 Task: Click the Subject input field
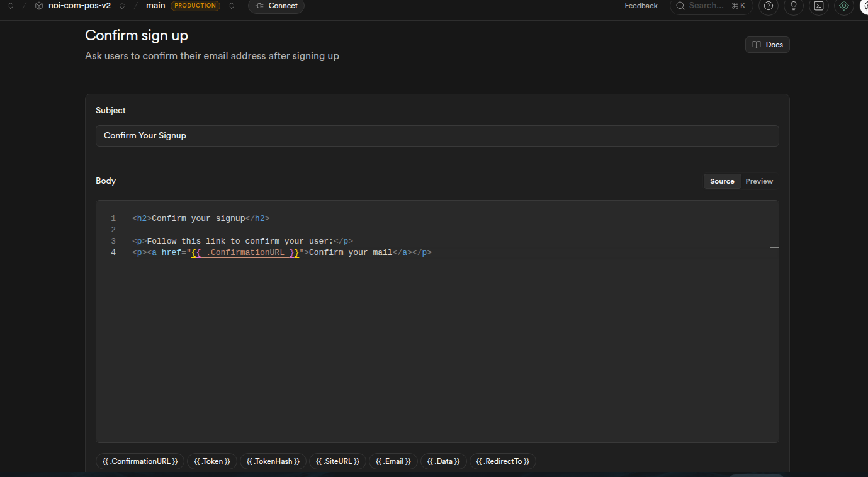click(437, 135)
